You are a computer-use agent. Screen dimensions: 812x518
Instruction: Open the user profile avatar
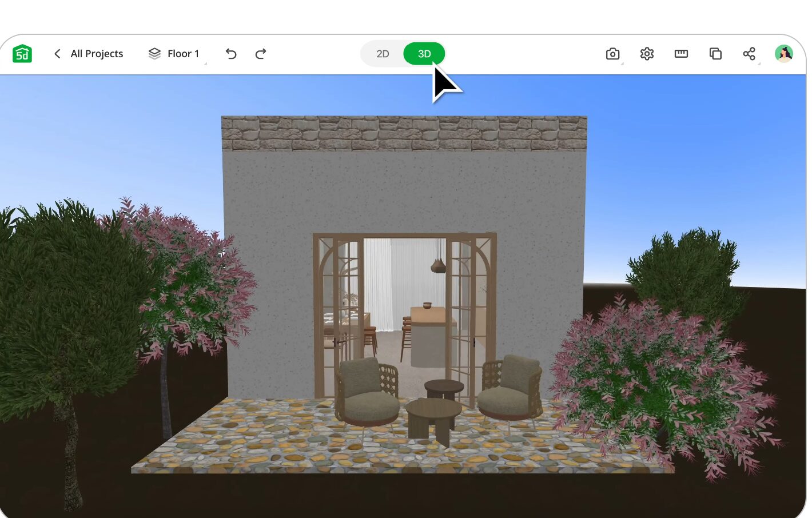pos(783,54)
